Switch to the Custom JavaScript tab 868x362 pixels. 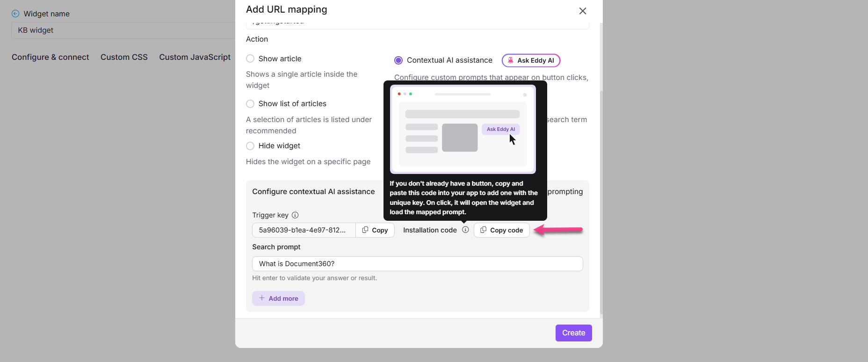(195, 57)
